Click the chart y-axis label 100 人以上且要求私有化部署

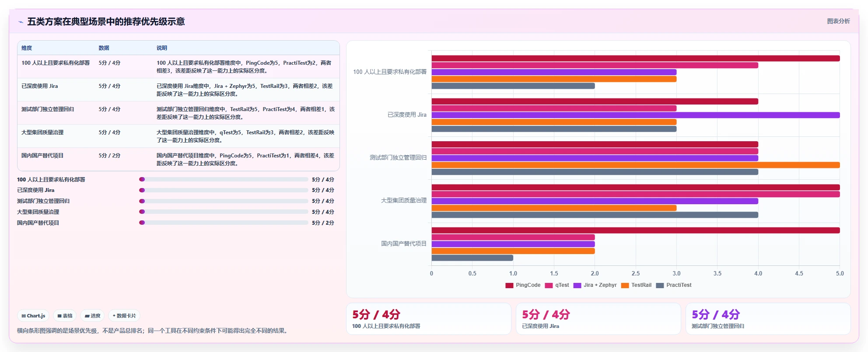[x=390, y=72]
